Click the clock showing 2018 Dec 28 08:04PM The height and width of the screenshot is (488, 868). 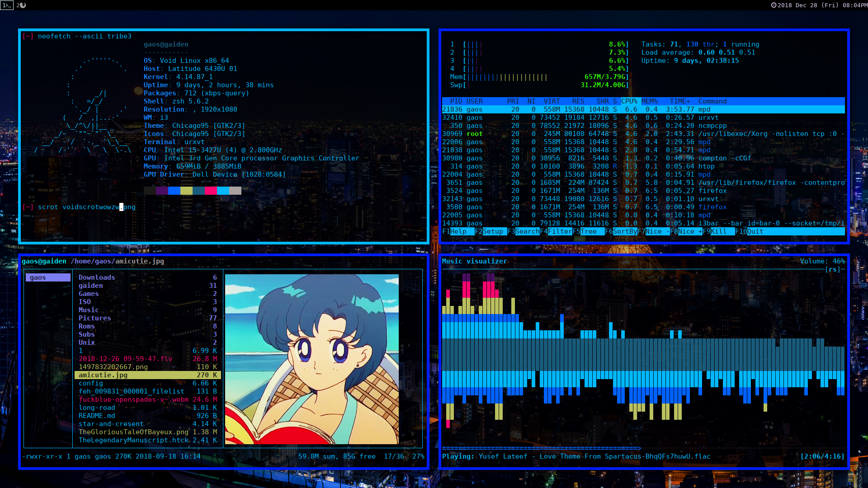click(x=819, y=5)
